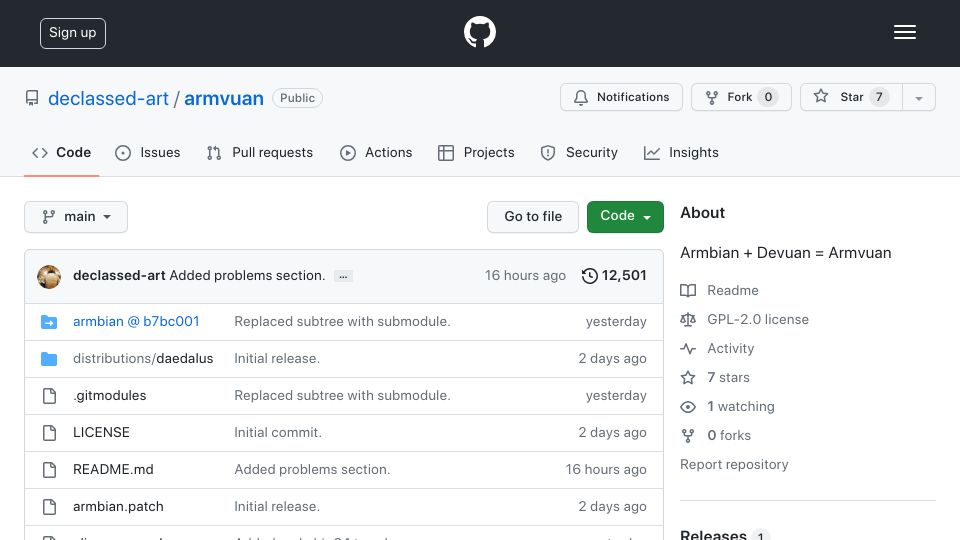Screen dimensions: 960x540
Task: Click the armbian.patch file icon
Action: pyautogui.click(x=49, y=507)
